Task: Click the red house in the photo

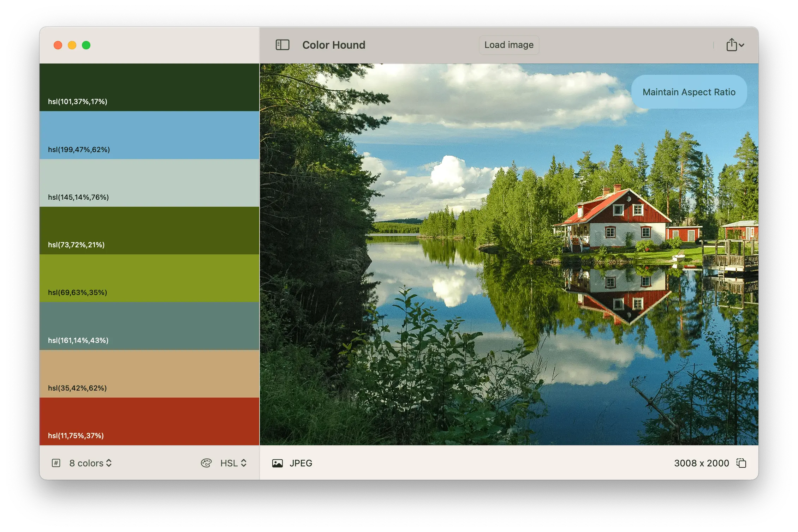Action: click(x=621, y=219)
